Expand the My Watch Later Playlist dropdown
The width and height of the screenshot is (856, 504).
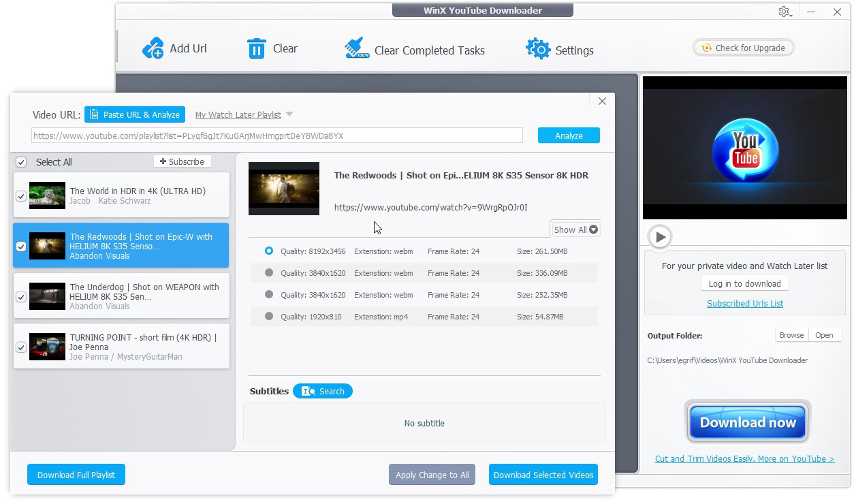(289, 114)
